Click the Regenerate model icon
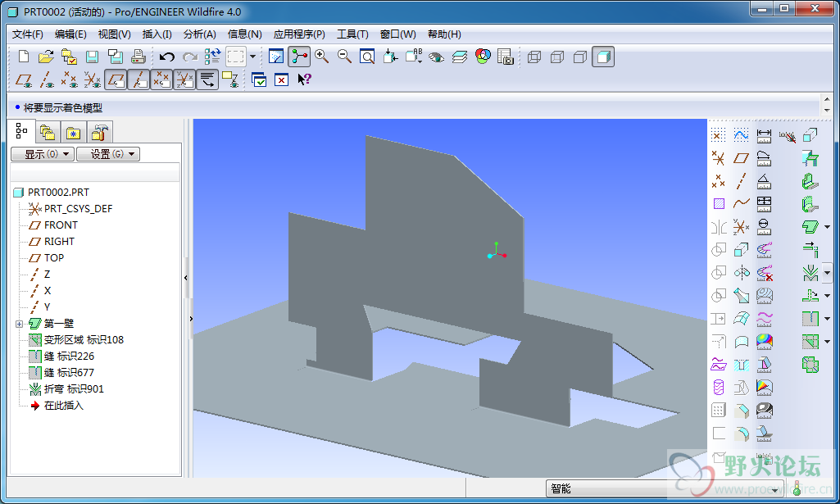Viewport: 840px width, 504px height. coord(213,57)
